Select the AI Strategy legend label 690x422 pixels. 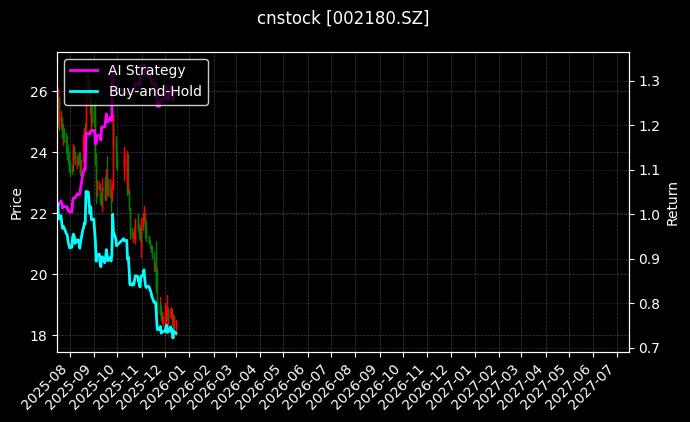pos(146,70)
